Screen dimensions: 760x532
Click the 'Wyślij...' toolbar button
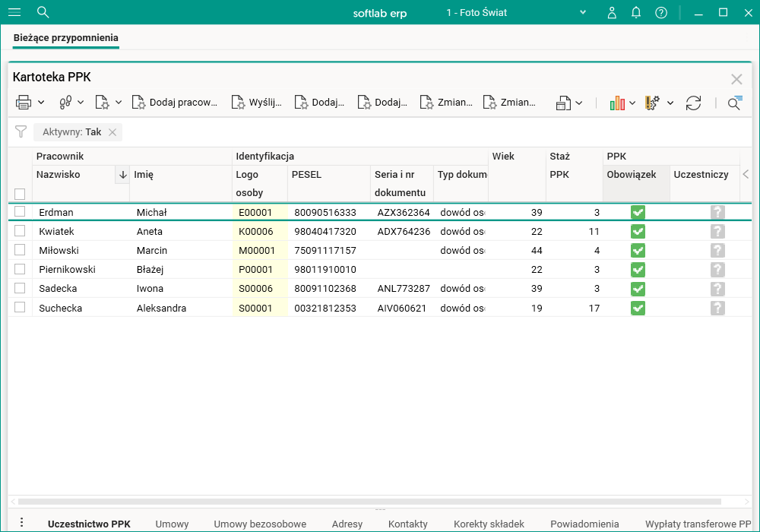pyautogui.click(x=257, y=103)
